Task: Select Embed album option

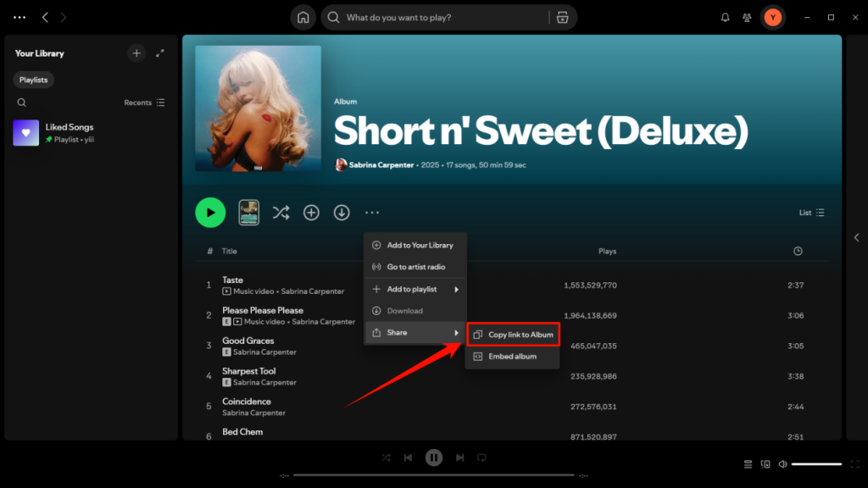Action: coord(513,357)
